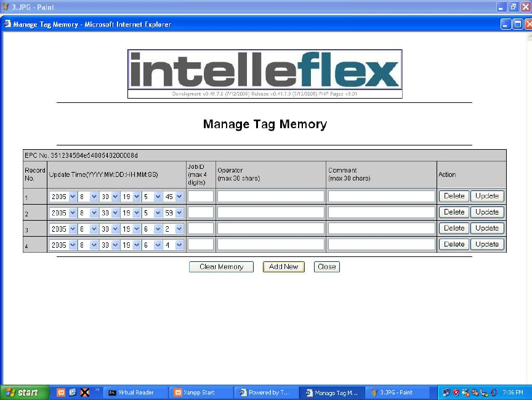Click the Clear Memory button

pyautogui.click(x=221, y=266)
